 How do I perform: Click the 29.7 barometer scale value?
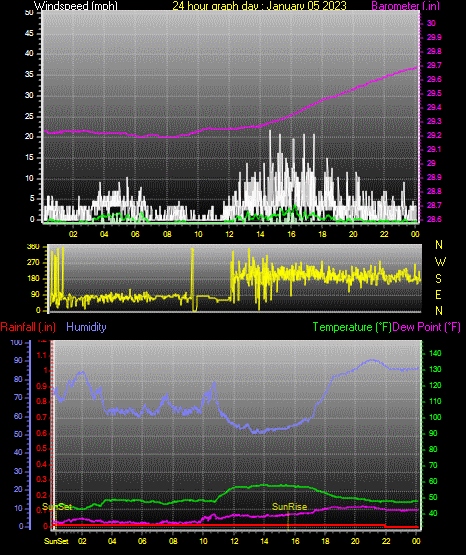pyautogui.click(x=434, y=65)
